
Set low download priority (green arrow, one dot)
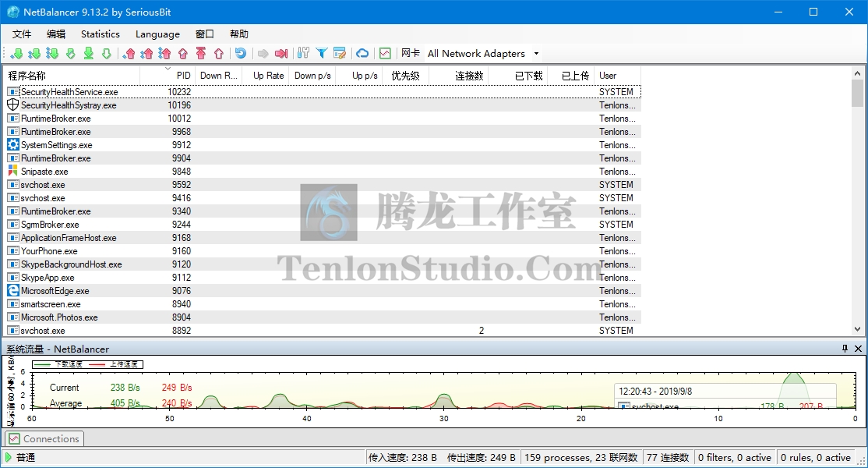(16, 53)
